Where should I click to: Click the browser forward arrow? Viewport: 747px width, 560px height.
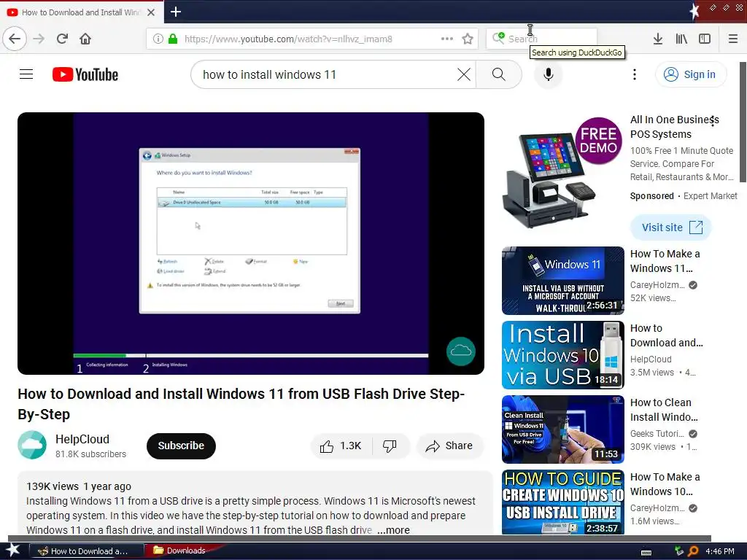39,39
